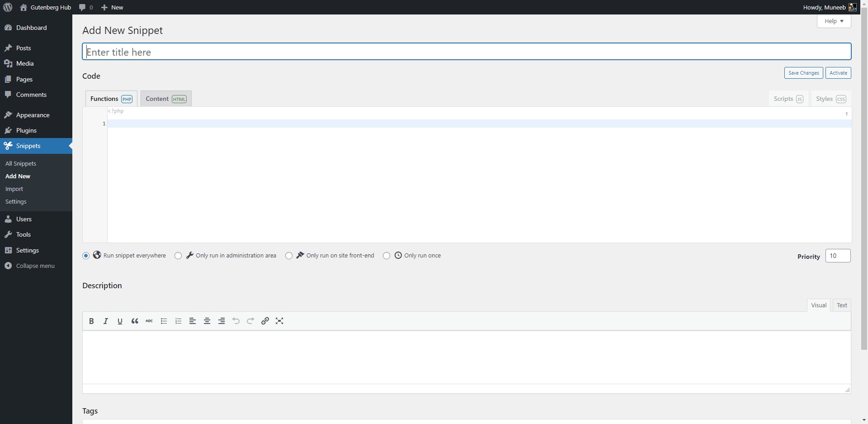
Task: Open the Scripts JS tab
Action: coord(788,98)
